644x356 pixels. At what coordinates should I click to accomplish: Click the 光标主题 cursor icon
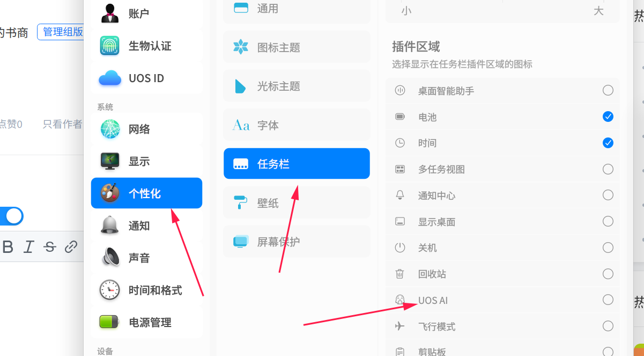(x=240, y=86)
